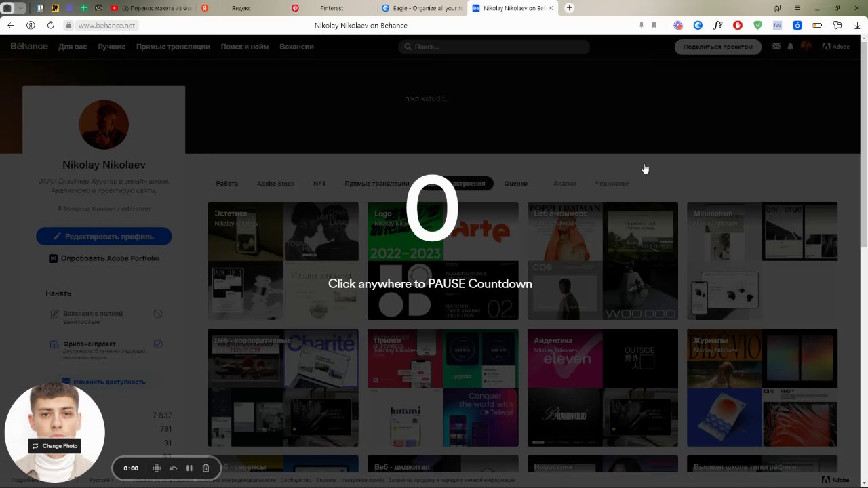Select the Черновики profile tab
The image size is (868, 488).
point(612,184)
